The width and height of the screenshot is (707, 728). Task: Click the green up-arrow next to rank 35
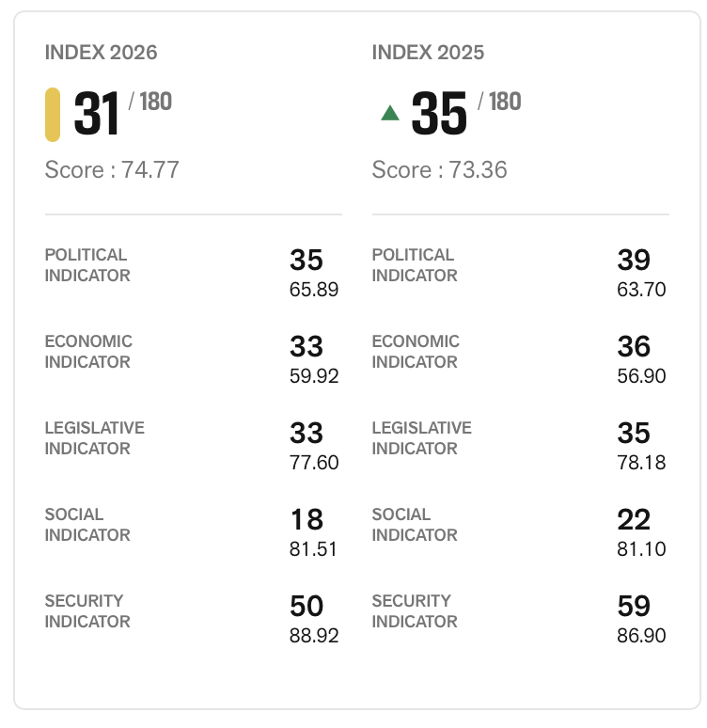[390, 114]
